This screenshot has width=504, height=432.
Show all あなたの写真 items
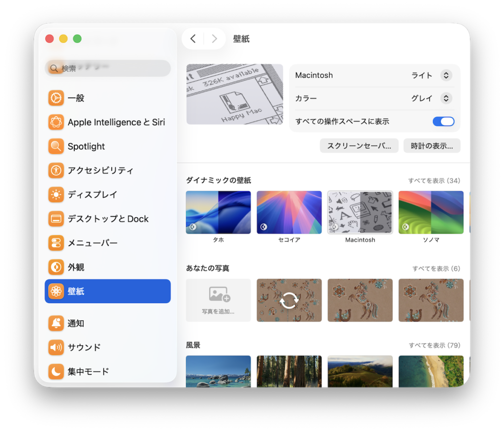pos(436,268)
